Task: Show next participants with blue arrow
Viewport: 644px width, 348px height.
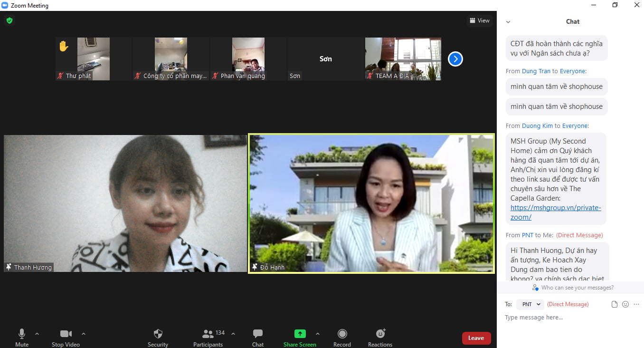Action: point(455,59)
